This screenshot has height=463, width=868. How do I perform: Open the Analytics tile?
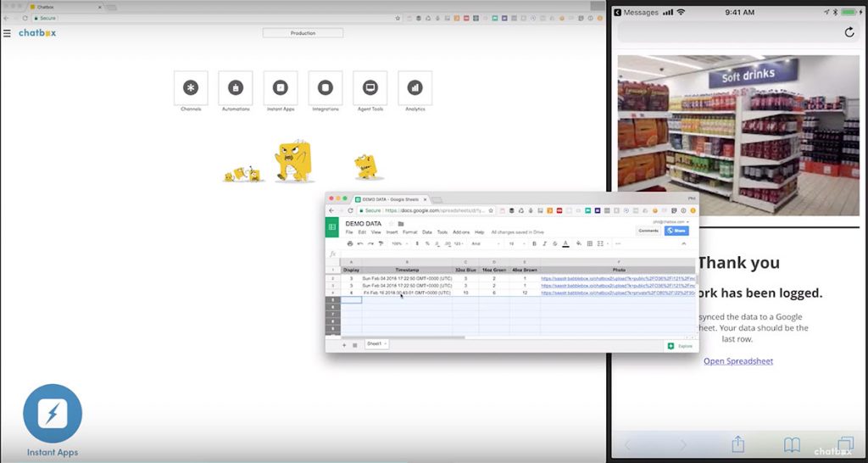(x=415, y=87)
